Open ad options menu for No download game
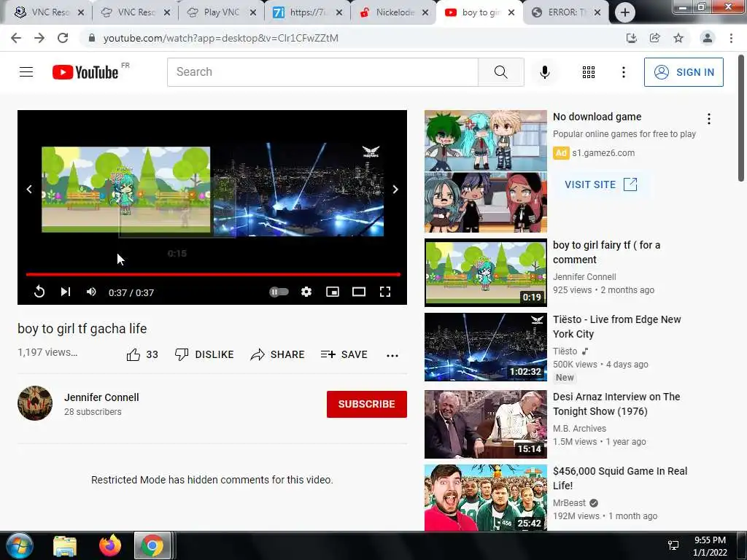 709,119
